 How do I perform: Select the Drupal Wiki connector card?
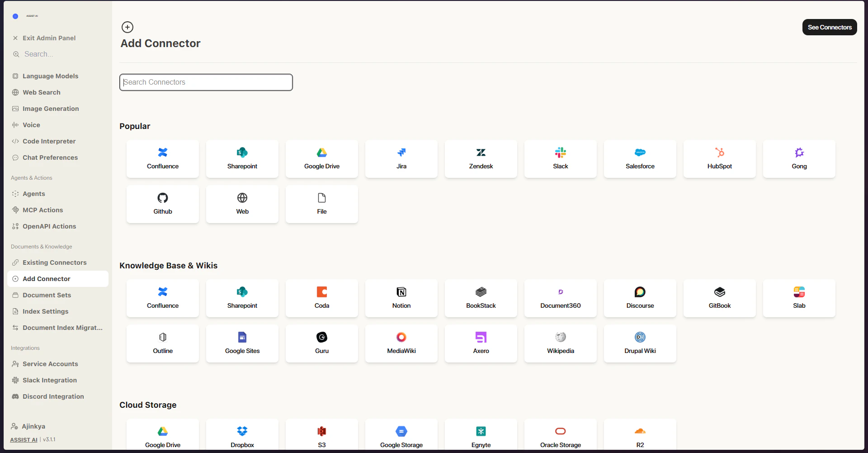(x=640, y=343)
